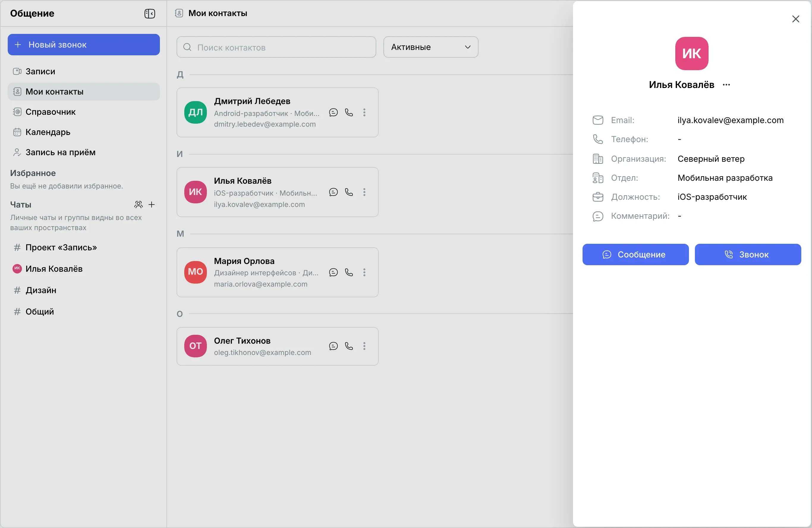Click Мобильная разработка department value
The image size is (812, 528).
[725, 178]
